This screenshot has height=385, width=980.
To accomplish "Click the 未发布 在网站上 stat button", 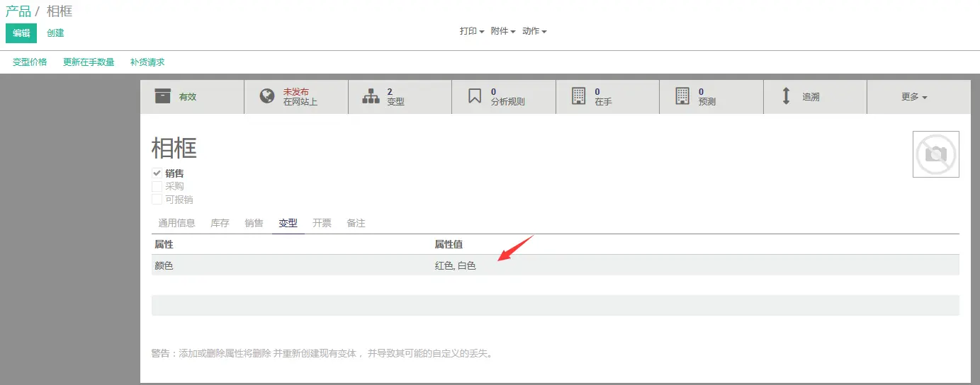I will (296, 97).
